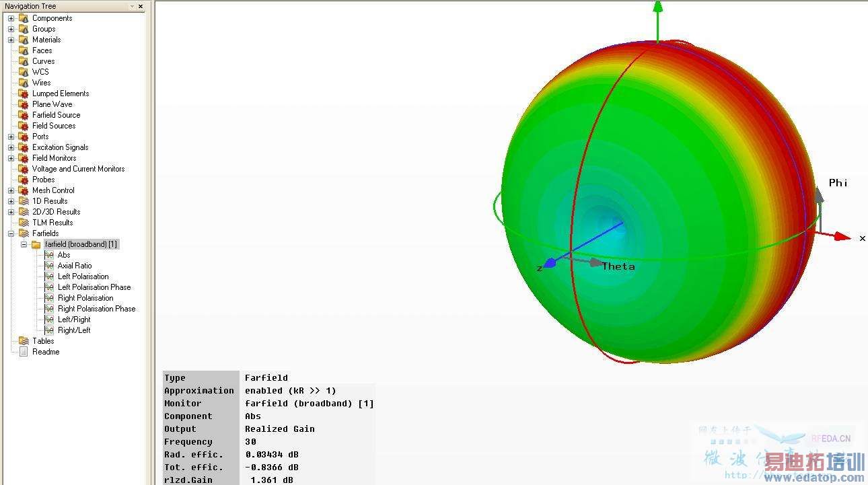Select the 1D Results tree label
Image resolution: width=868 pixels, height=485 pixels.
(50, 201)
